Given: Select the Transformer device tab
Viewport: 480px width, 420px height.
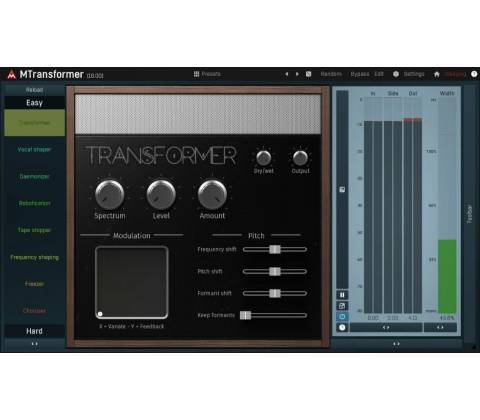Looking at the screenshot, I should 34,123.
